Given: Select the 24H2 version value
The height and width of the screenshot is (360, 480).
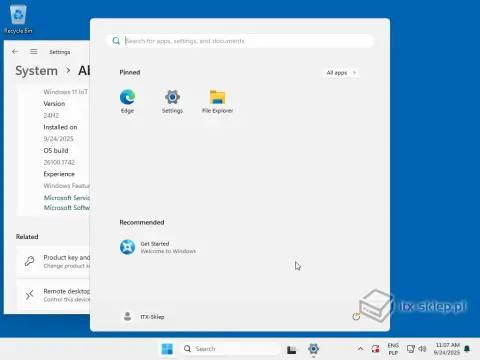Looking at the screenshot, I should [x=51, y=115].
